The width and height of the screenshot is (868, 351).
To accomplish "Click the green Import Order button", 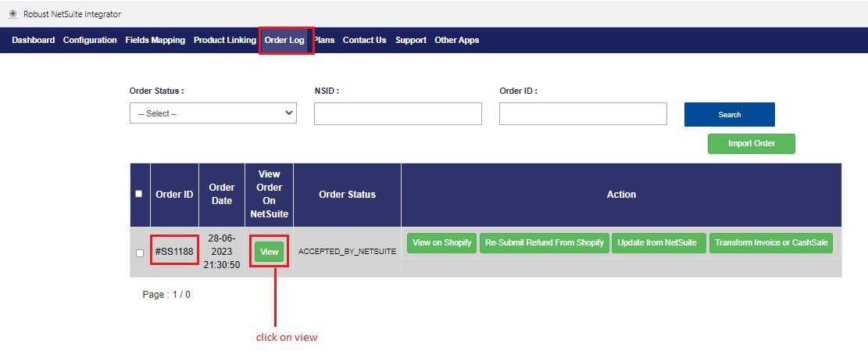I will (x=751, y=143).
